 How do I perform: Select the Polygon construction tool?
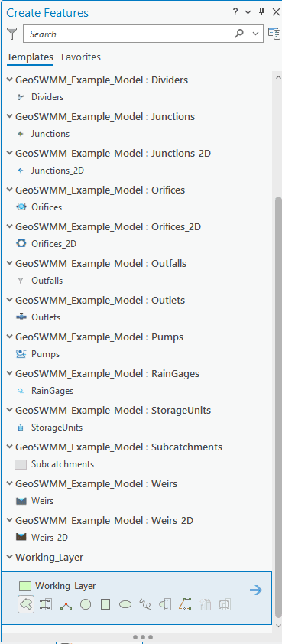click(x=26, y=604)
